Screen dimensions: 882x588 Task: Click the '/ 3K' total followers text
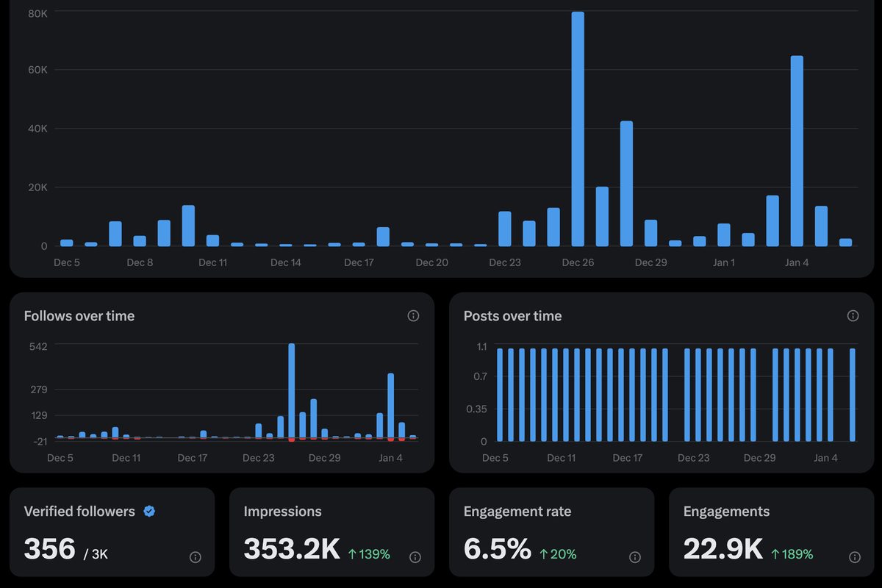point(96,554)
